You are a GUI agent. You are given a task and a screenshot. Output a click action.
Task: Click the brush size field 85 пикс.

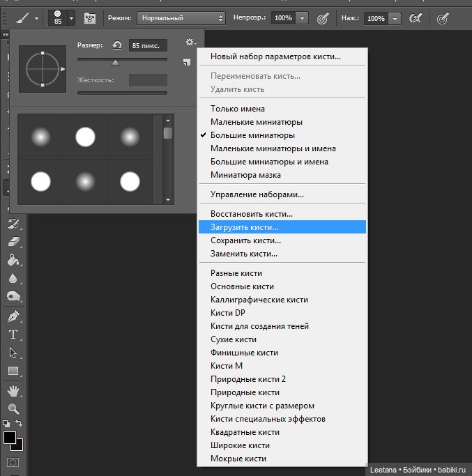click(x=148, y=45)
